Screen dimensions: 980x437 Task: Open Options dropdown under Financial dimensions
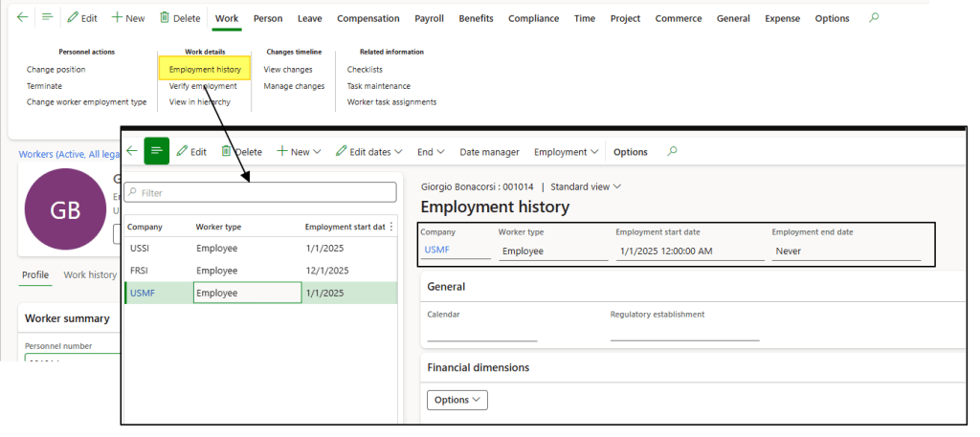click(x=457, y=400)
